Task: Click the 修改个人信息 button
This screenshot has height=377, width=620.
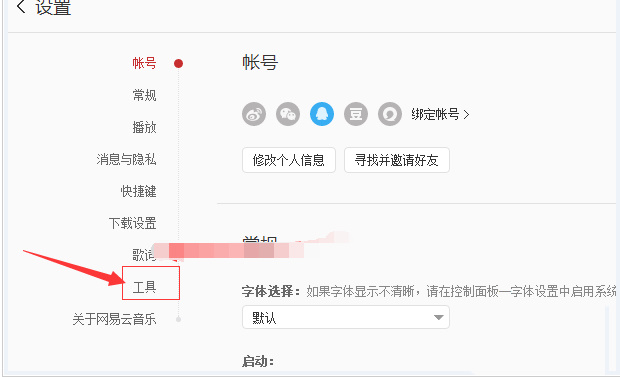Action: (289, 160)
